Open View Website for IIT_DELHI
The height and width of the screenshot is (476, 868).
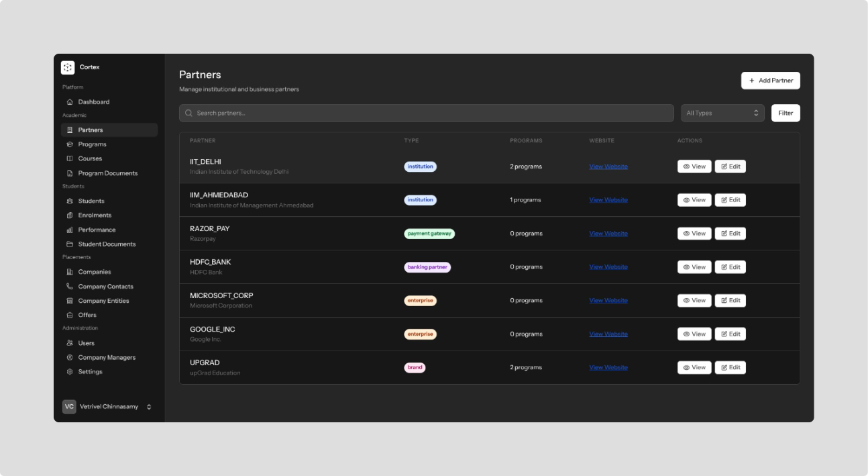click(x=608, y=166)
